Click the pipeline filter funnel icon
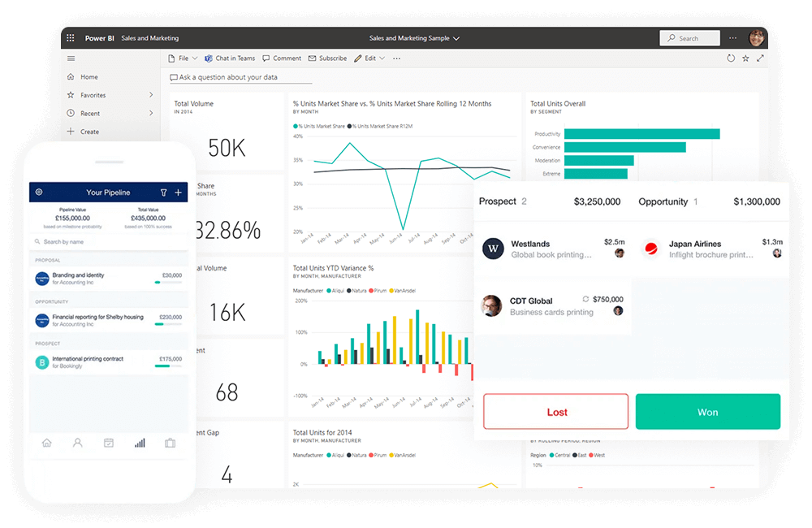 pyautogui.click(x=164, y=193)
